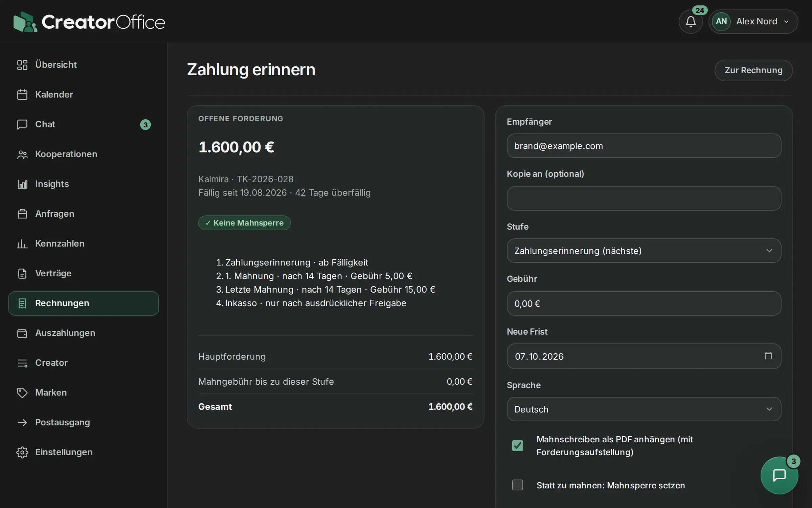Screen dimensions: 812x508
Task: Expand the Alex Nord account menu
Action: 753,22
